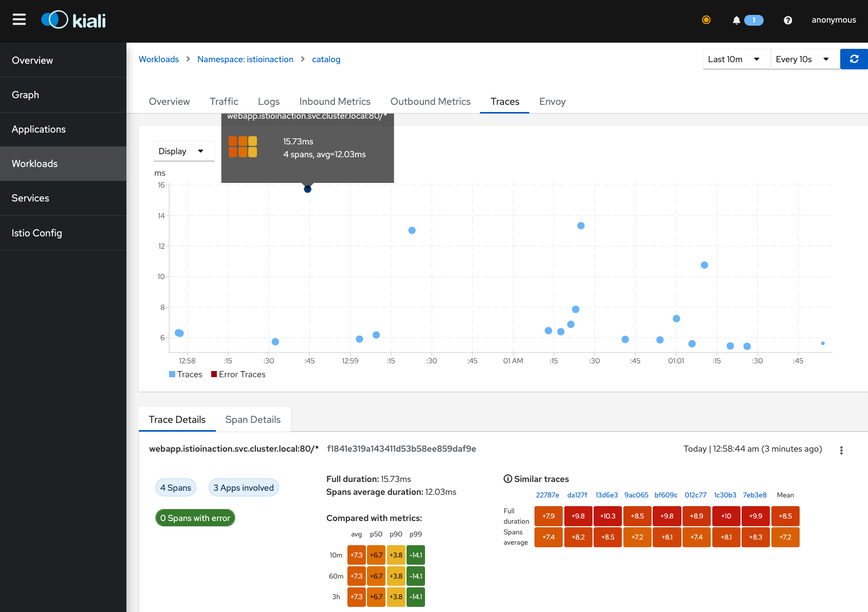
Task: Open the trace kebab options menu
Action: click(x=841, y=450)
